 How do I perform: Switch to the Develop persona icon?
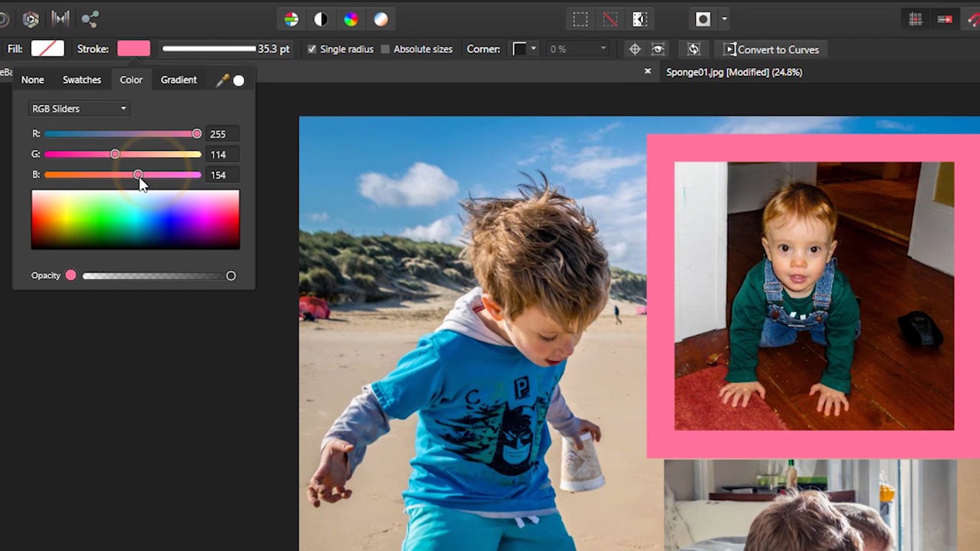tap(31, 19)
